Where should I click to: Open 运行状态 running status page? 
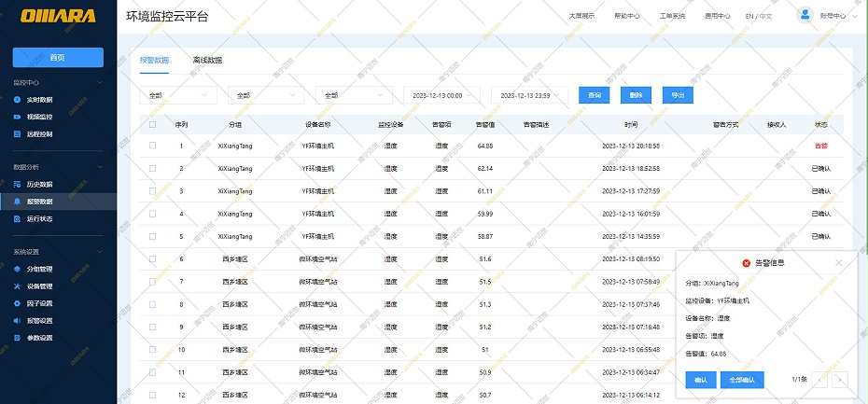(39, 219)
